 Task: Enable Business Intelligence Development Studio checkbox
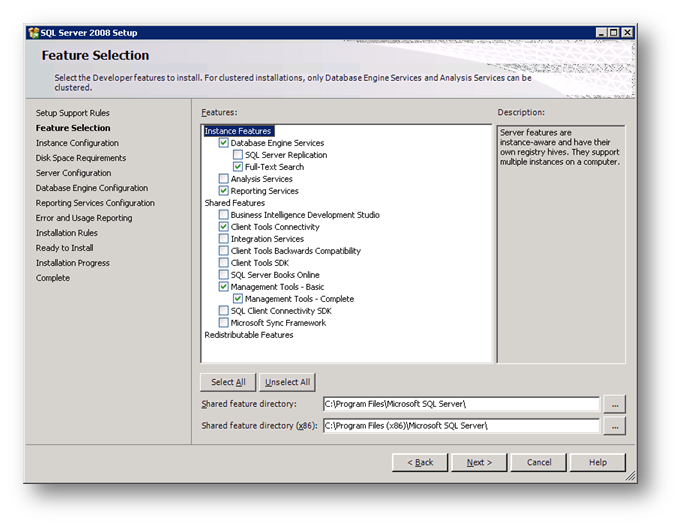click(224, 215)
